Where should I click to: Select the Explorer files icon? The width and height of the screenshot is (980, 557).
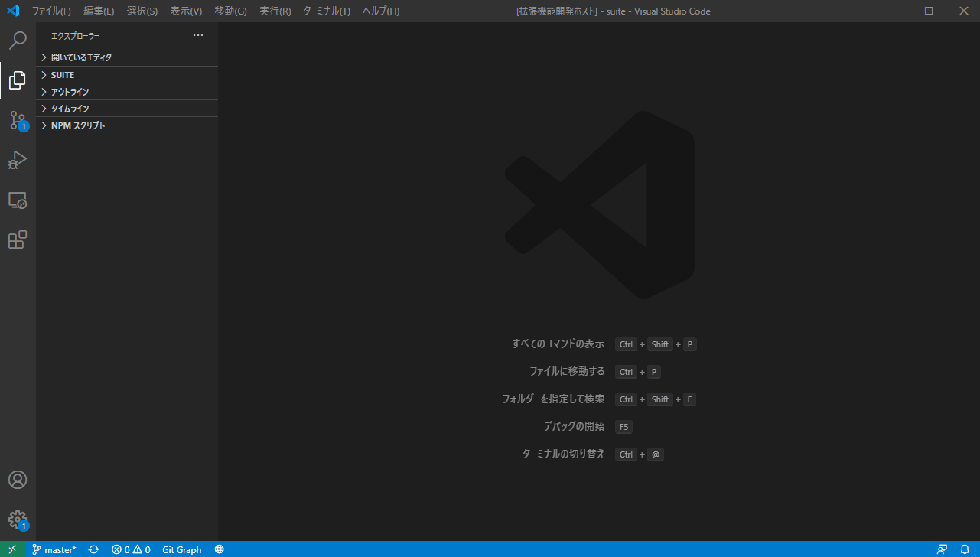18,80
